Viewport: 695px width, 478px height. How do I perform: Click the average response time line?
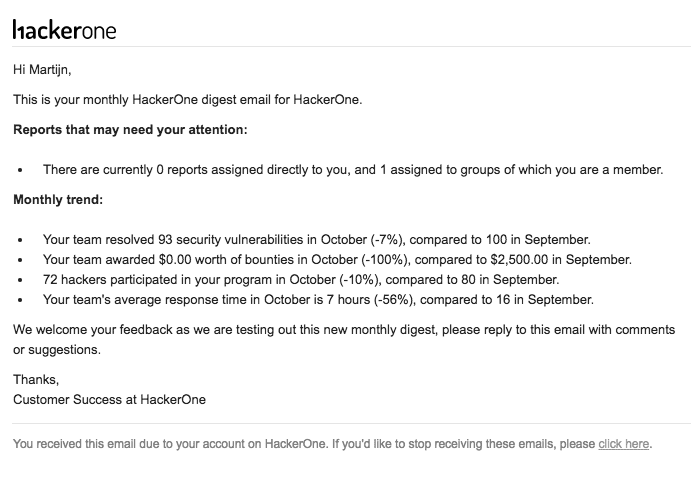[x=318, y=300]
